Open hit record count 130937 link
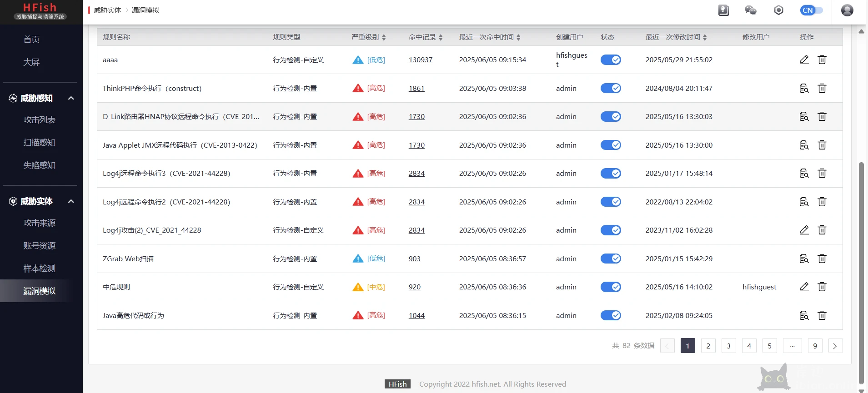The height and width of the screenshot is (393, 868). 420,60
